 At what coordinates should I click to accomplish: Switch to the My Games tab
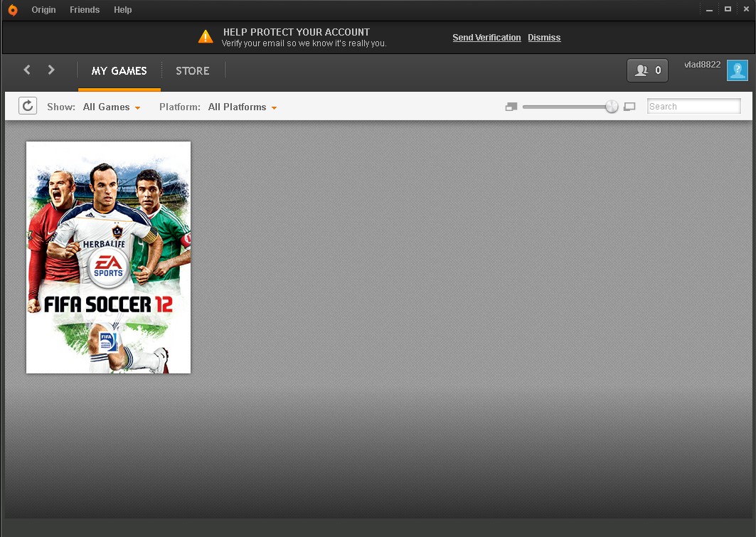pos(119,71)
